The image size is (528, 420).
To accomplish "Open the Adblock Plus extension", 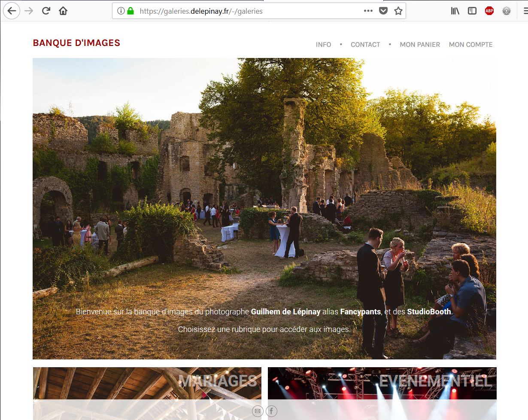I will coord(489,11).
